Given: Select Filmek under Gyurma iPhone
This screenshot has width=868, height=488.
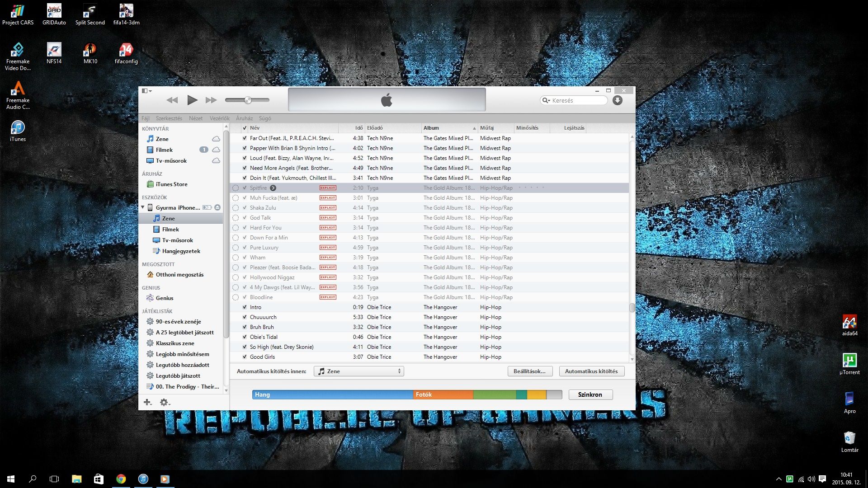Looking at the screenshot, I should (170, 229).
